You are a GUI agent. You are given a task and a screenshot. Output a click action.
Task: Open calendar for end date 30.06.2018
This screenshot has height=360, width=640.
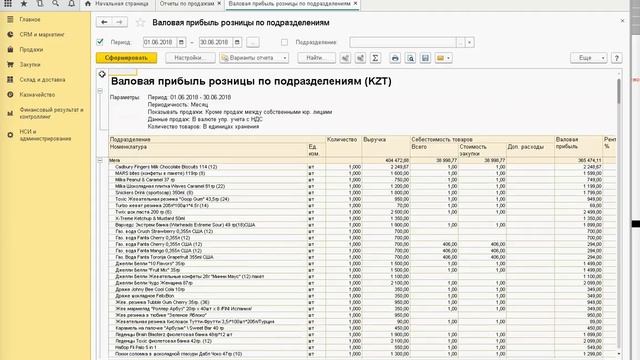237,42
